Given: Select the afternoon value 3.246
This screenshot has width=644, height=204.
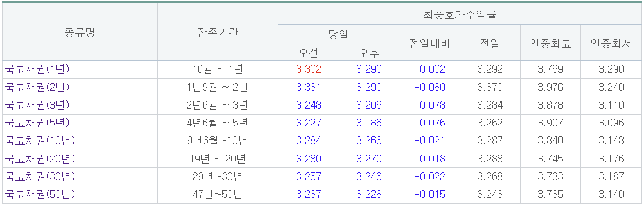Looking at the screenshot, I should (x=369, y=177).
